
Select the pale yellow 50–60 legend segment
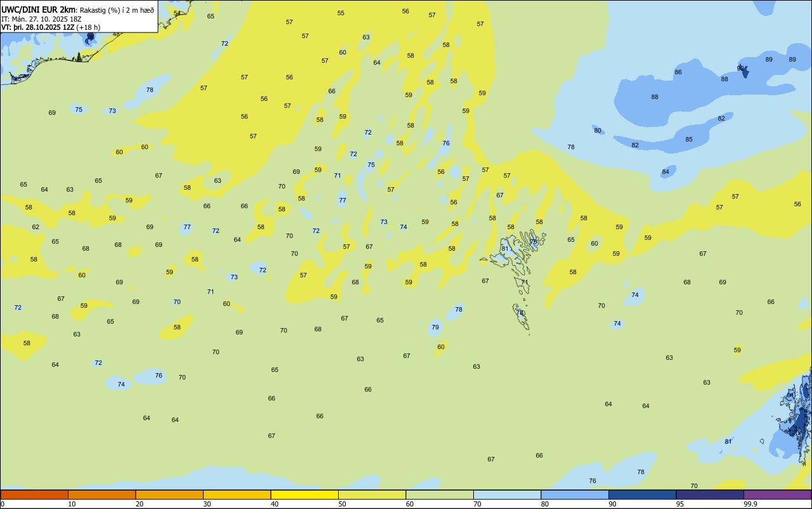pyautogui.click(x=372, y=494)
